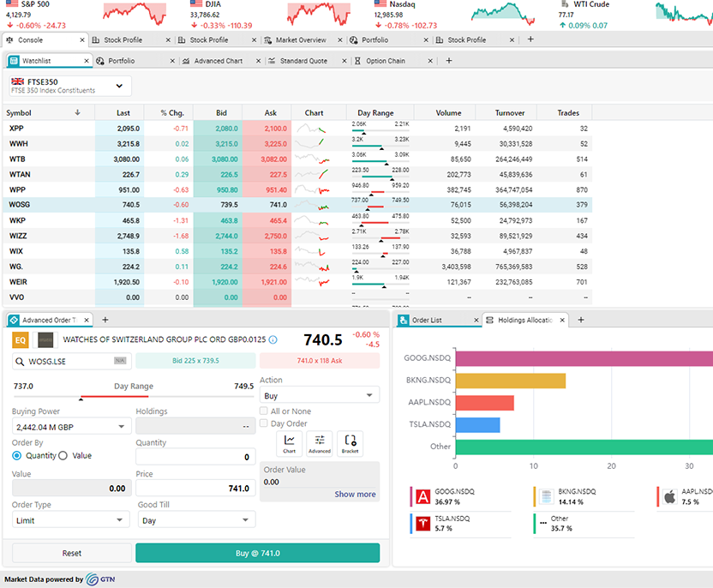Close the Option Chain tab
The height and width of the screenshot is (588, 713).
430,61
